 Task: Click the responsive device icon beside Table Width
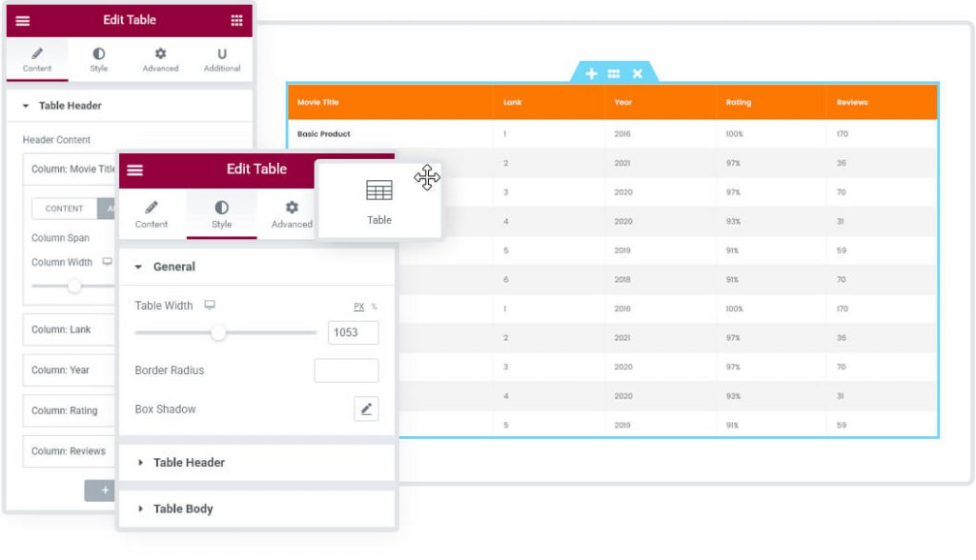tap(210, 305)
